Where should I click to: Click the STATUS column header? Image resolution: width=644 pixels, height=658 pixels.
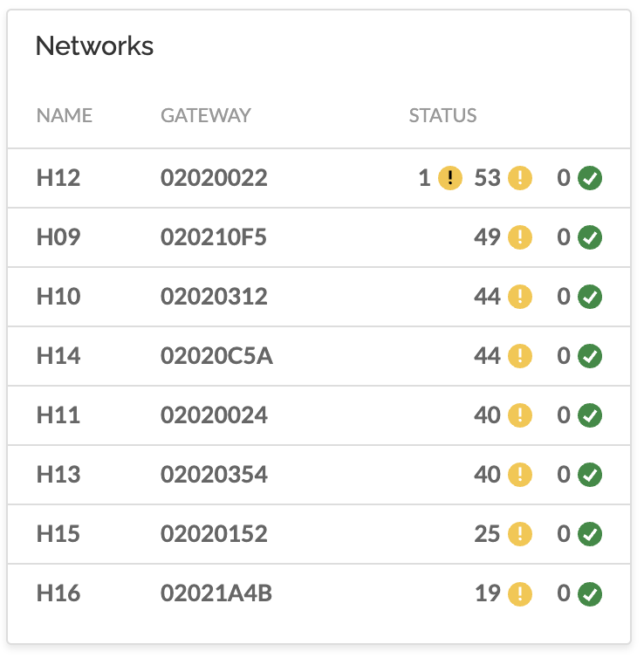click(x=442, y=115)
